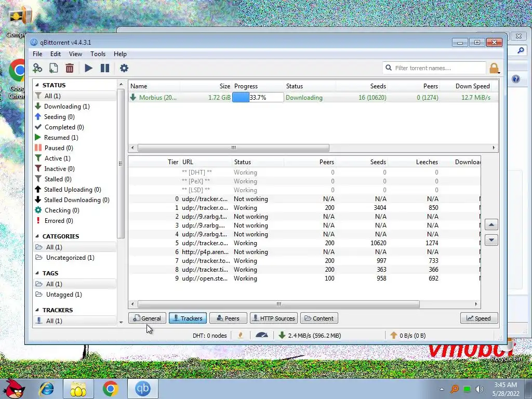Open the Help menu

120,54
